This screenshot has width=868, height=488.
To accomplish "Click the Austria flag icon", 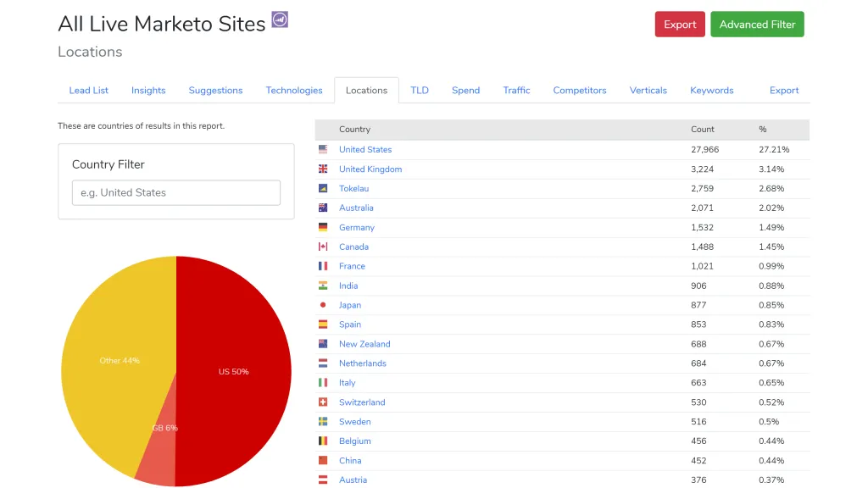I will point(323,480).
